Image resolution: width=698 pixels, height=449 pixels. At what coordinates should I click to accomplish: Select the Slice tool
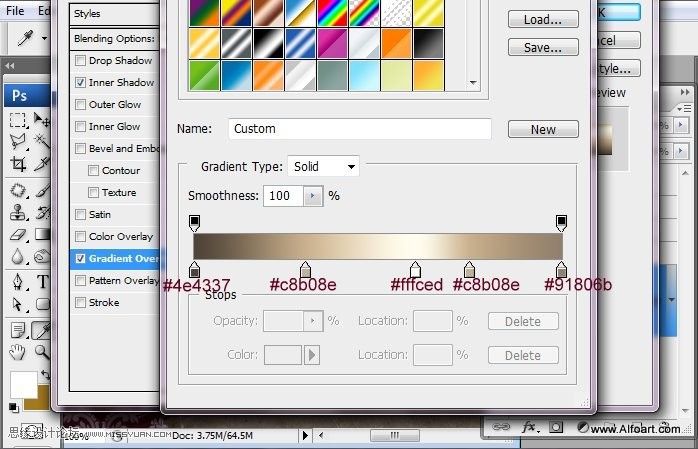pyautogui.click(x=42, y=164)
